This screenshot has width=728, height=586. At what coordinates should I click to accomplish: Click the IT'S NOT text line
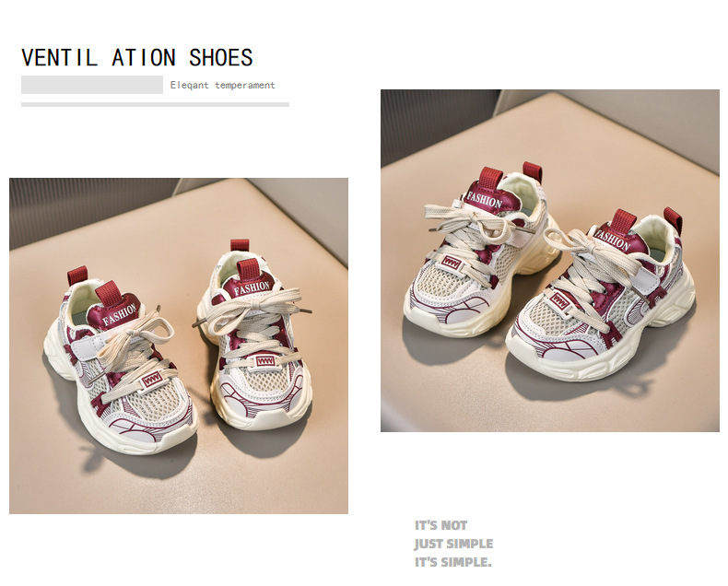(x=441, y=525)
